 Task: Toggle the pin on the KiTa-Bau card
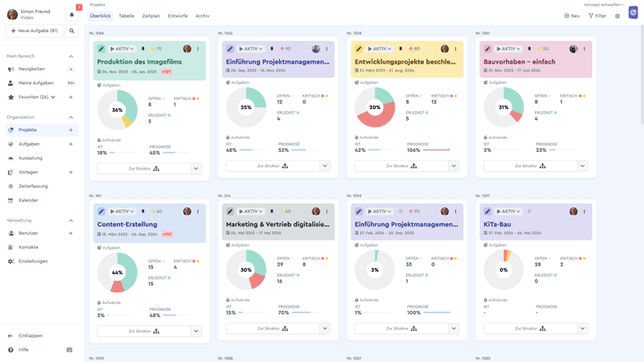click(x=529, y=211)
